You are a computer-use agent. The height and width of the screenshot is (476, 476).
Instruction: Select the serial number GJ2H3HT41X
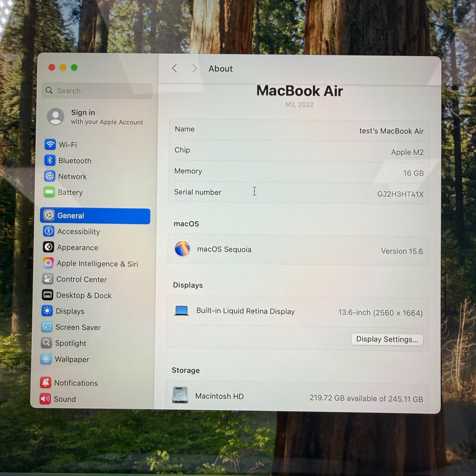(400, 194)
